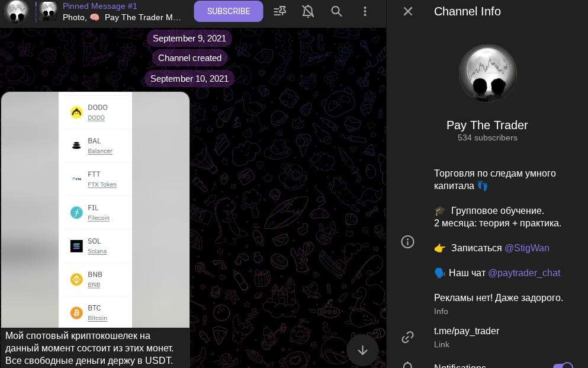Viewport: 588px width, 368px height.
Task: Click the message text mentioning USDT
Action: click(89, 348)
